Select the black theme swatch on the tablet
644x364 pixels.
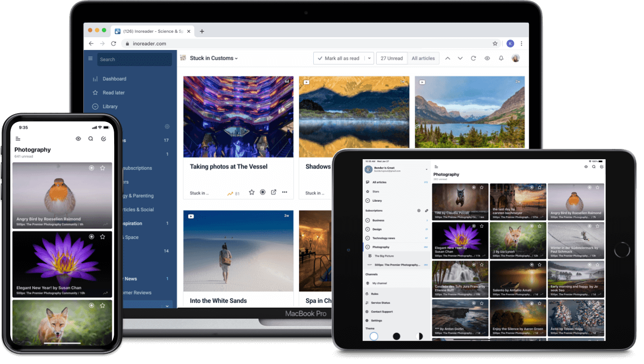coord(396,336)
